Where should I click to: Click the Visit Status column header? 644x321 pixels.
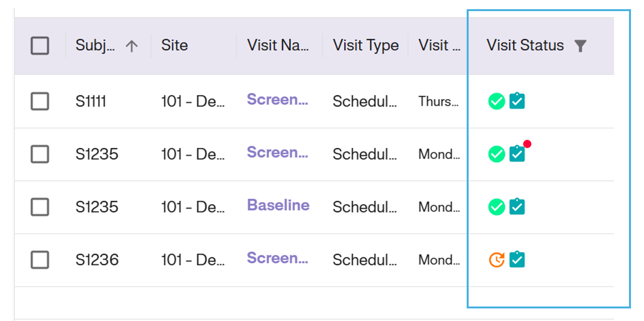525,45
